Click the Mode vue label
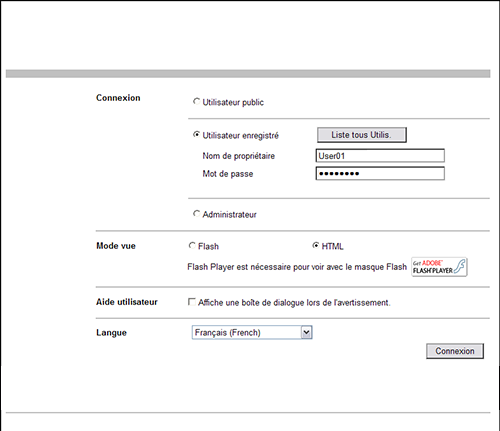The height and width of the screenshot is (431, 500). [116, 246]
